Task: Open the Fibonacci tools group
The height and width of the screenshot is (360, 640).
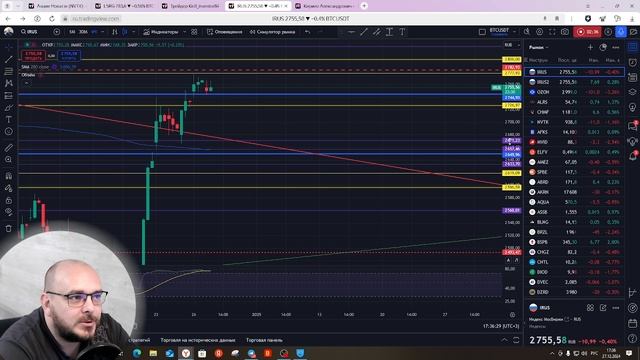Action: (9, 71)
